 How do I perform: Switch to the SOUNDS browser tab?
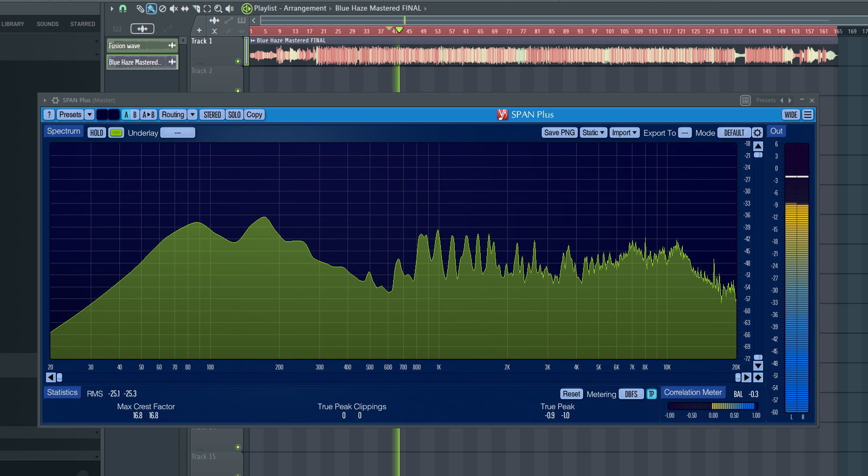coord(47,24)
